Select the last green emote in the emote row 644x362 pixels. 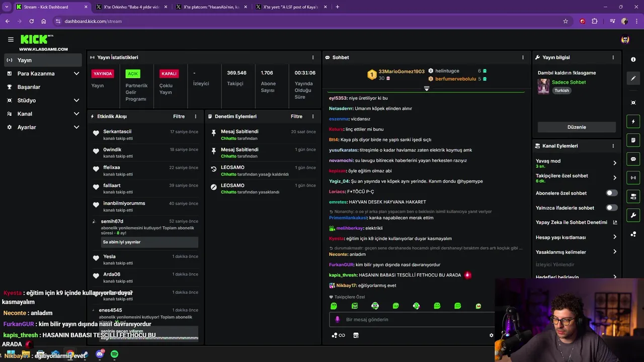pyautogui.click(x=478, y=306)
